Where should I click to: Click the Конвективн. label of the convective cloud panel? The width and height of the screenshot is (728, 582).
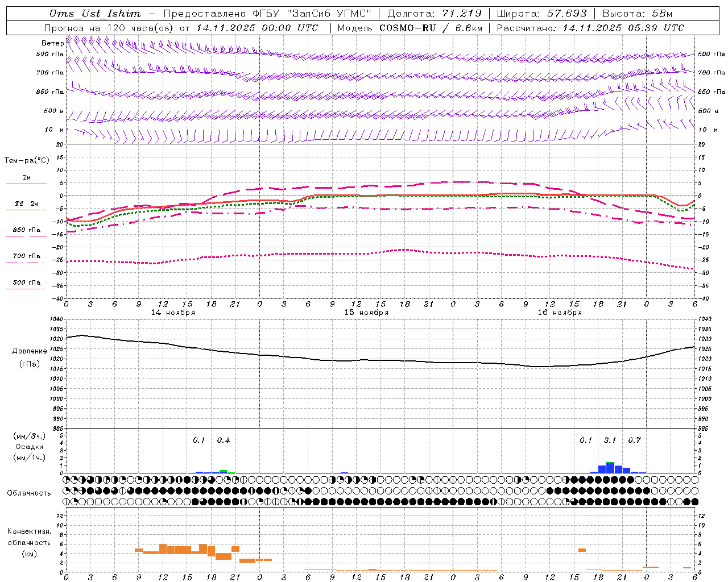[29, 531]
